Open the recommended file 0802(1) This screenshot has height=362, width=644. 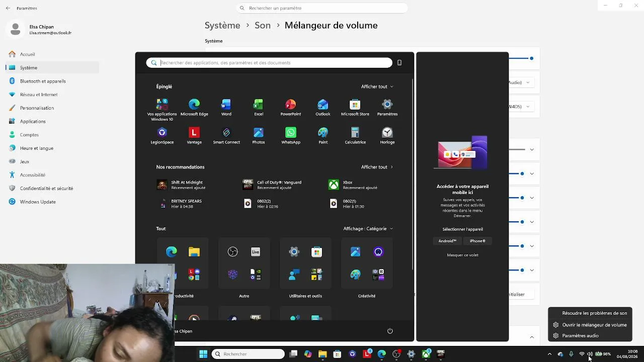[x=347, y=204]
